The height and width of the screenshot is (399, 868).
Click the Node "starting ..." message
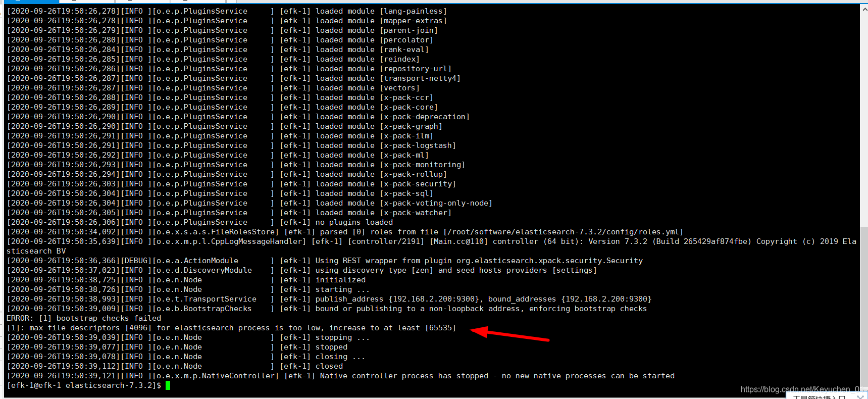(342, 289)
